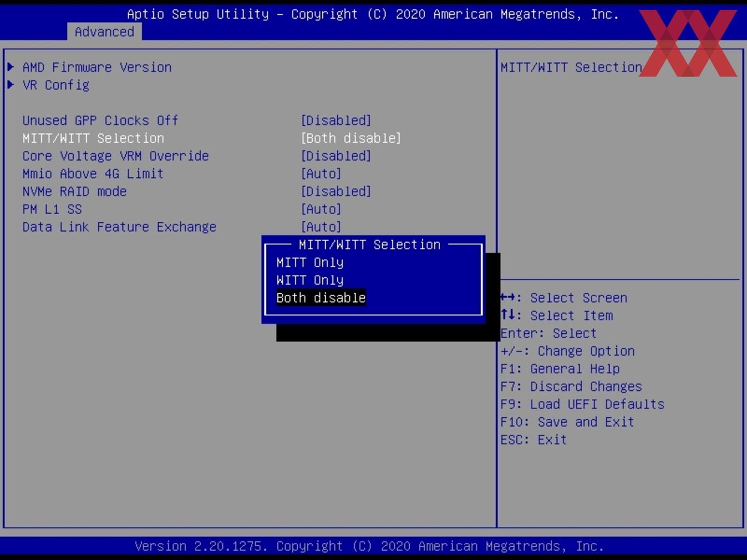Change Mmio Above 4G Limit Auto value
The width and height of the screenshot is (747, 560).
click(321, 173)
